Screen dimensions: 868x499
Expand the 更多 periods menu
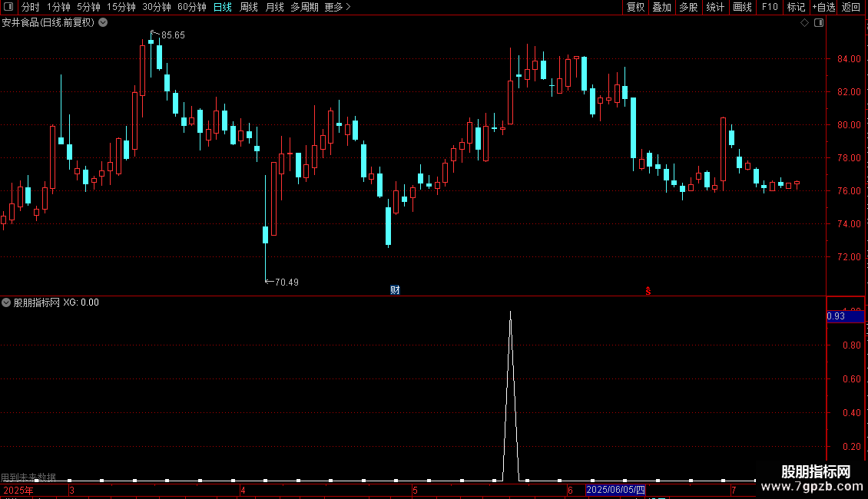337,7
